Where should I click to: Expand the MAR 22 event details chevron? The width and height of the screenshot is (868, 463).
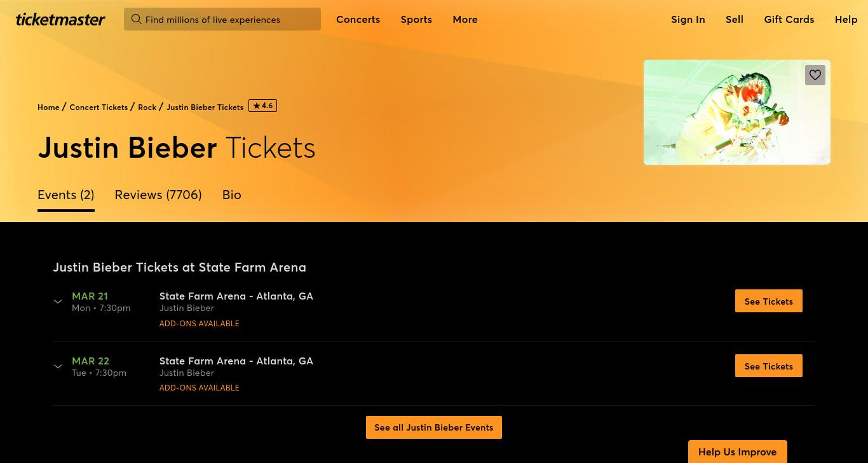pos(58,366)
